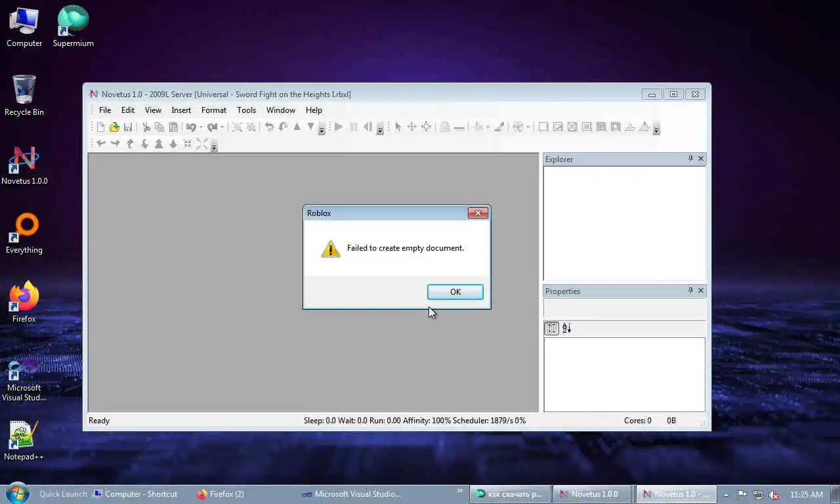Click the Open file folder icon
This screenshot has height=504, width=840.
coord(114,127)
